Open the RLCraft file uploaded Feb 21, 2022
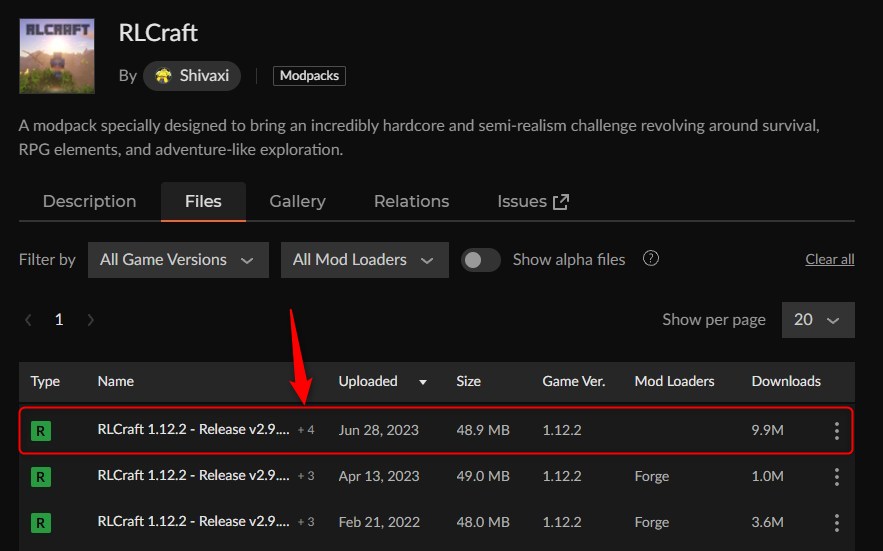 coord(193,522)
